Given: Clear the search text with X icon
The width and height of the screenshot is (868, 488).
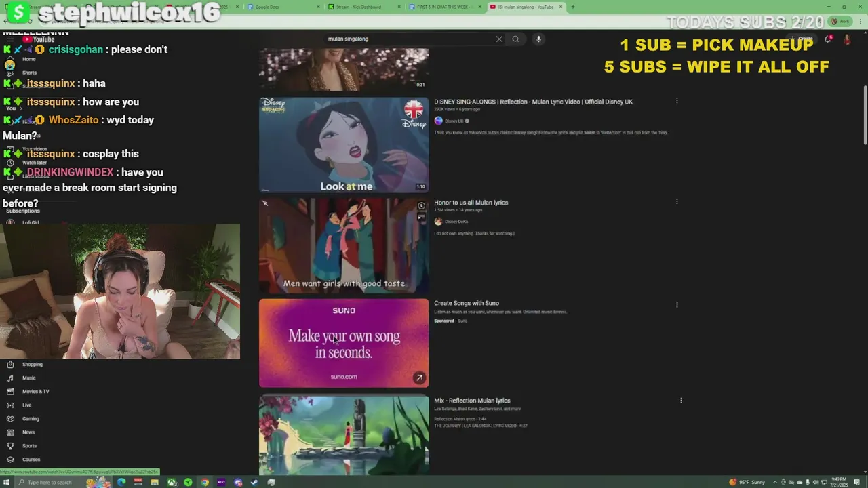Looking at the screenshot, I should (499, 39).
